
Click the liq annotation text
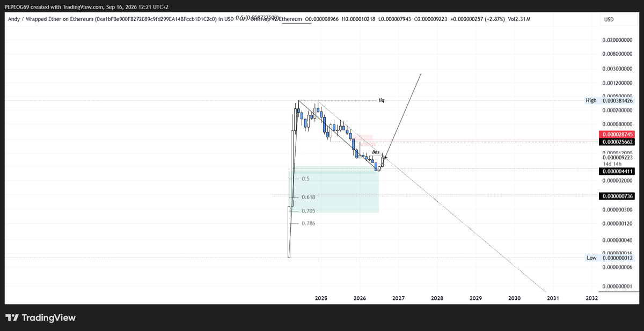pos(382,100)
